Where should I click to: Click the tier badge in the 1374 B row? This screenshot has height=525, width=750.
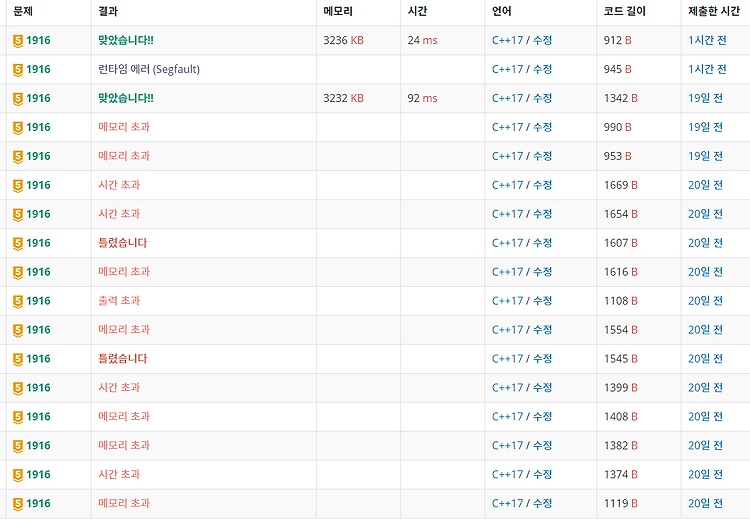18,475
